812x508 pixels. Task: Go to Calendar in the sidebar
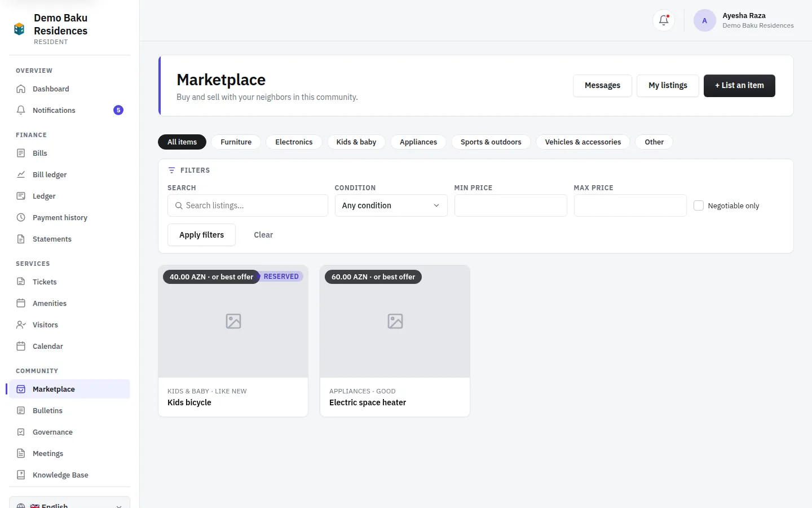[x=69, y=346]
